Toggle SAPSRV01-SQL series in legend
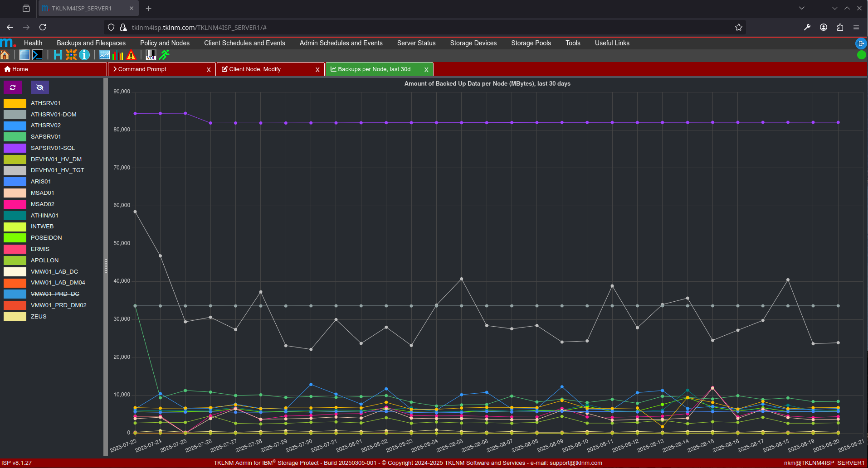 point(53,148)
